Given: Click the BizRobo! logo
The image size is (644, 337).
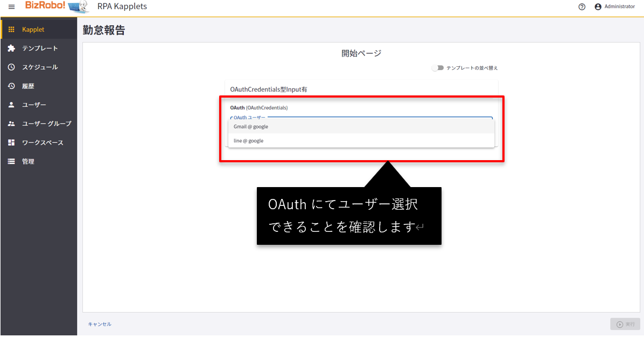Looking at the screenshot, I should [48, 6].
